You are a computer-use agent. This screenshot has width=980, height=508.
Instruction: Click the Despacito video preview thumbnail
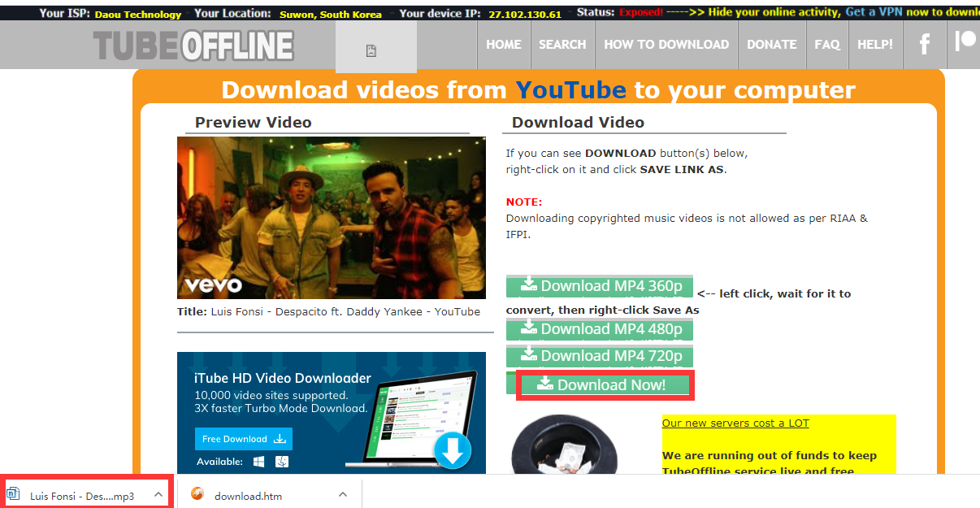[331, 218]
